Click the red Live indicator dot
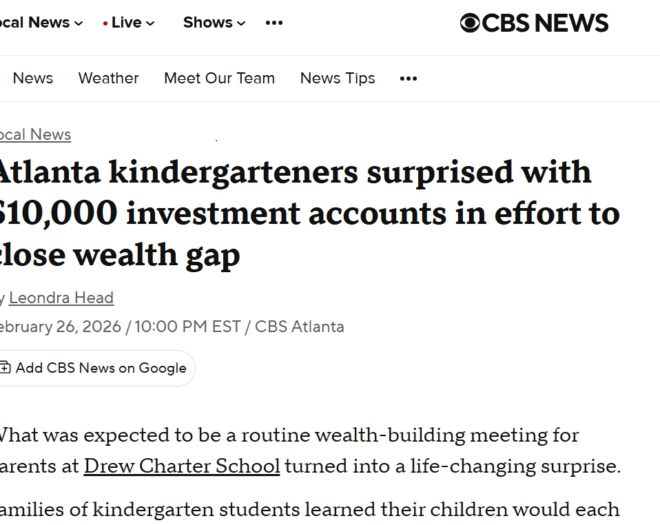Image resolution: width=660 pixels, height=525 pixels. point(105,23)
